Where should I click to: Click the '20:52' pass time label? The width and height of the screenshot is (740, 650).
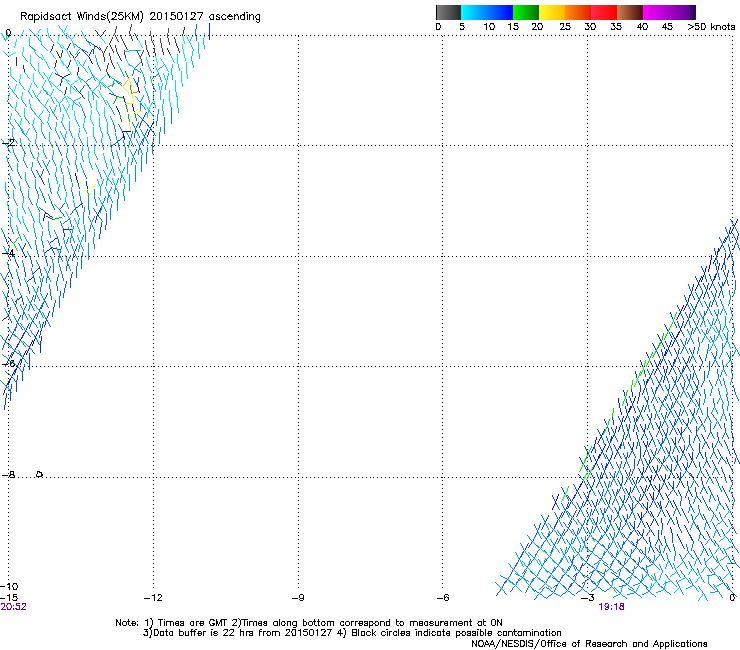[x=14, y=607]
